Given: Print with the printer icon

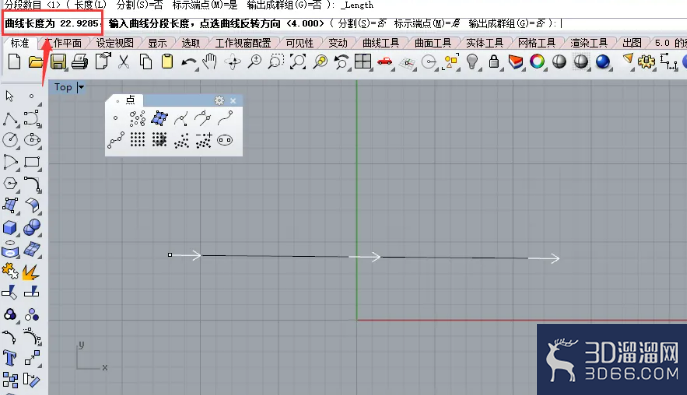Looking at the screenshot, I should (x=80, y=62).
